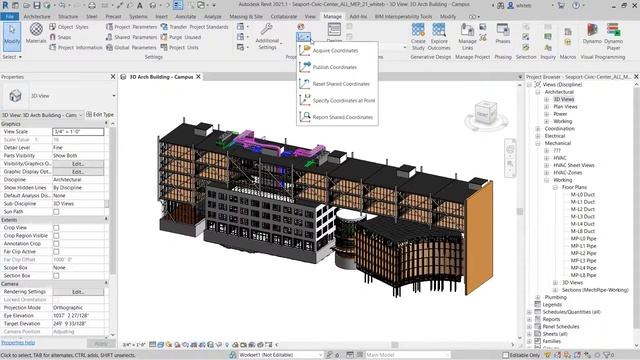Click Edit for Graphic Display Options

tap(78, 172)
